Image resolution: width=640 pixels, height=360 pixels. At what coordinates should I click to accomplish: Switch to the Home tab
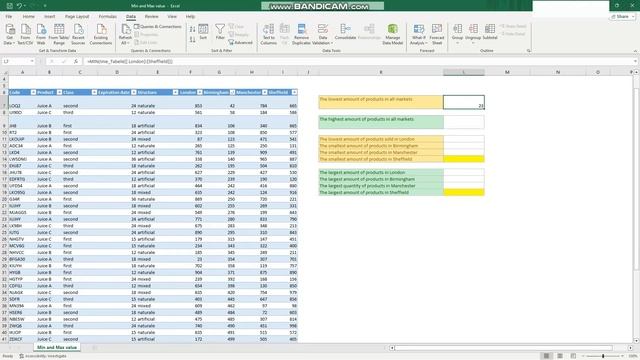[28, 17]
